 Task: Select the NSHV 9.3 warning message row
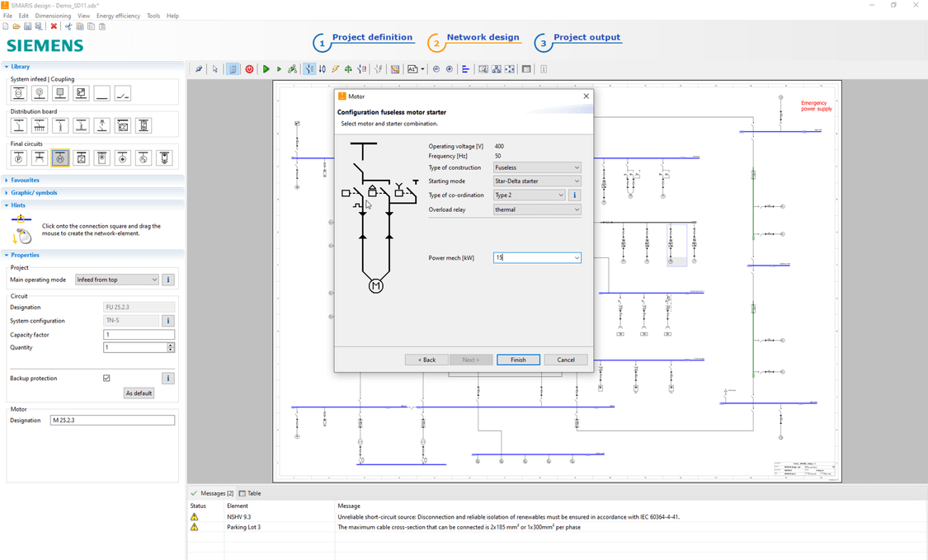[556, 517]
